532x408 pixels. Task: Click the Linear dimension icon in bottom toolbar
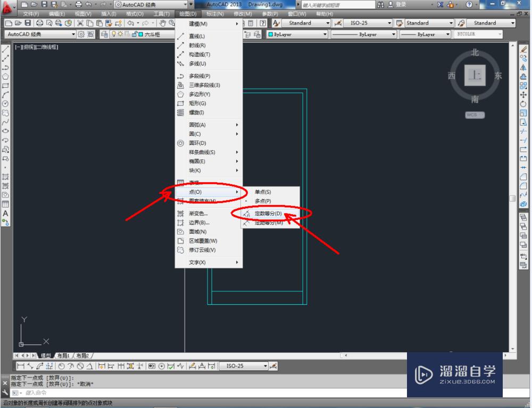21,366
